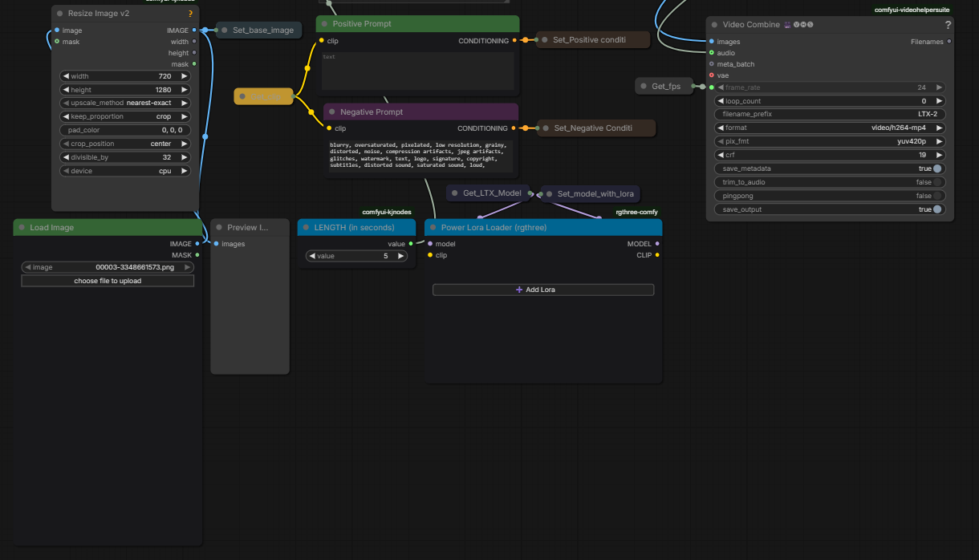Viewport: 979px width, 560px height.
Task: Click the filename_prefix field showing LTX-2
Action: coord(829,114)
